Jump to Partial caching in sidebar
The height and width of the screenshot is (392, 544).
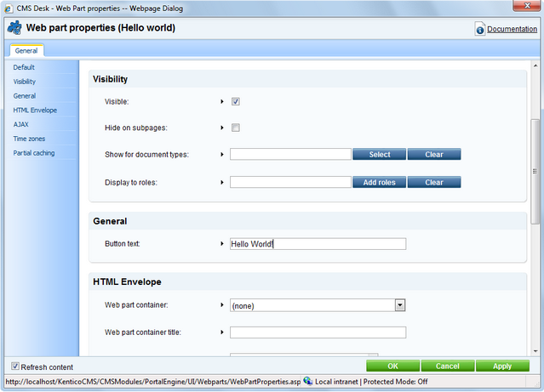click(35, 153)
